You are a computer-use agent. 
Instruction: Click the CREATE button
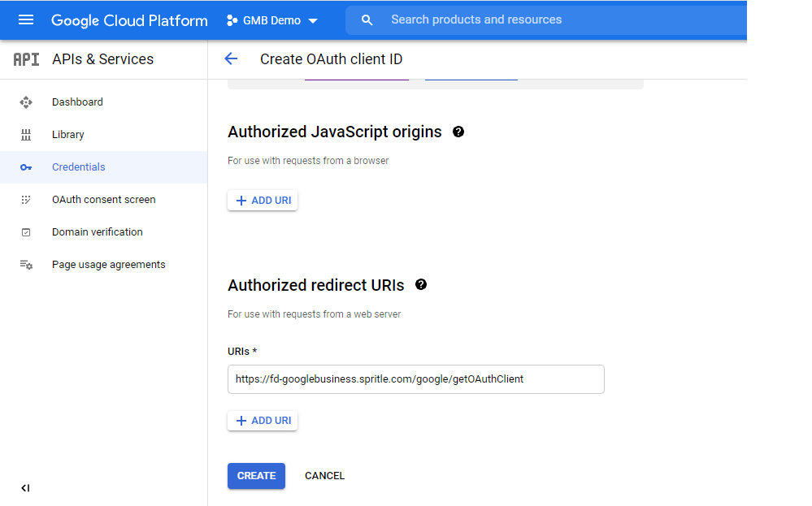click(256, 476)
